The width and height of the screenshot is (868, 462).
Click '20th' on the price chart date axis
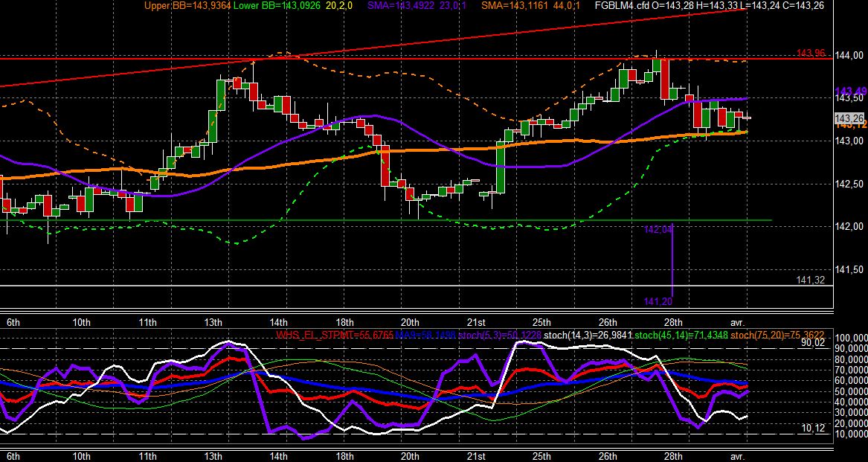(410, 322)
